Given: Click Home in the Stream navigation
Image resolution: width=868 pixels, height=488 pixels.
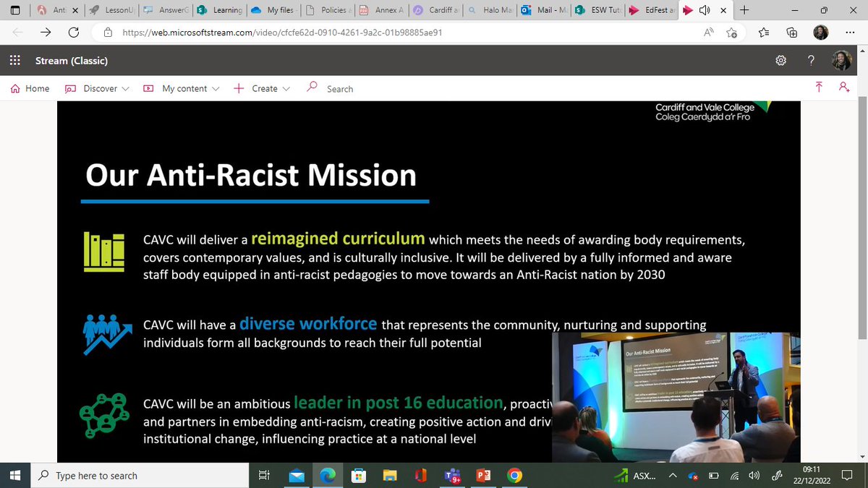Looking at the screenshot, I should tap(29, 88).
